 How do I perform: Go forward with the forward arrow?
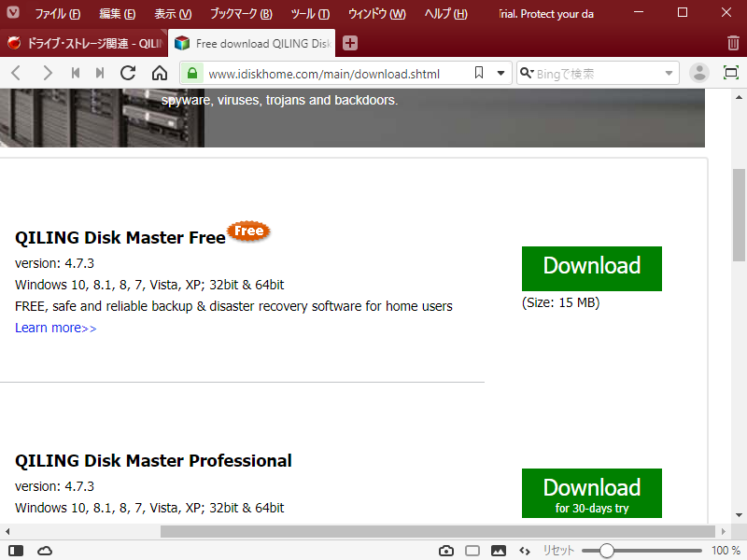click(48, 74)
